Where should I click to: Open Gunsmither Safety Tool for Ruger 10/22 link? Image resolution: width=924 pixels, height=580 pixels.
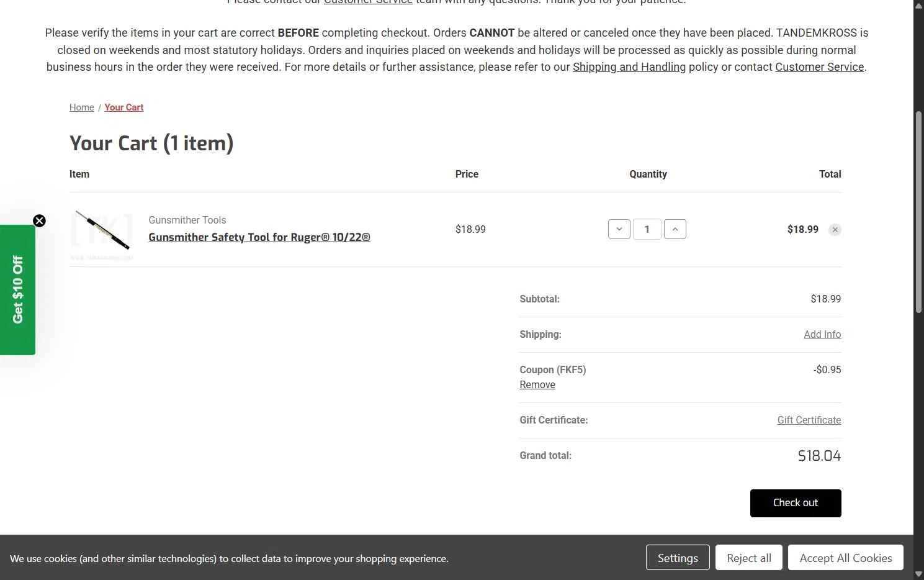click(x=259, y=237)
